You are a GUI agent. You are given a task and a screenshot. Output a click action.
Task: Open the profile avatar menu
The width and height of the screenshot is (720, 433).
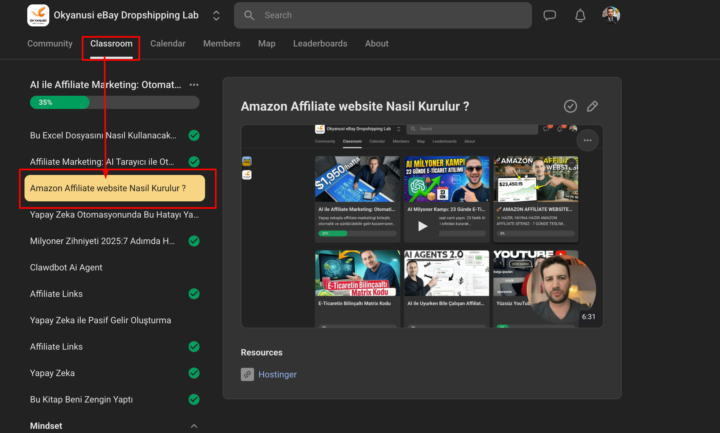coord(611,15)
